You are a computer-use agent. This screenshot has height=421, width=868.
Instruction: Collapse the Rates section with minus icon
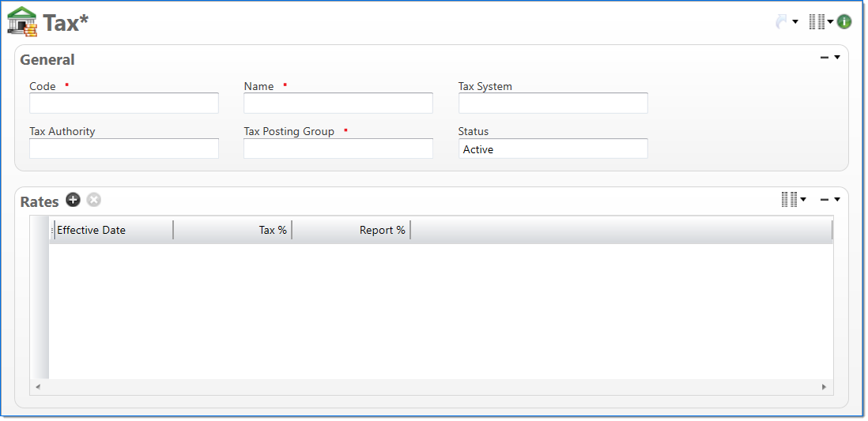tap(825, 200)
